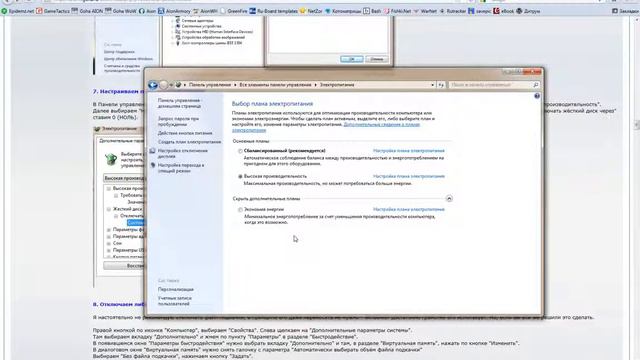Open the address bar history dropdown arrow

click(433, 85)
